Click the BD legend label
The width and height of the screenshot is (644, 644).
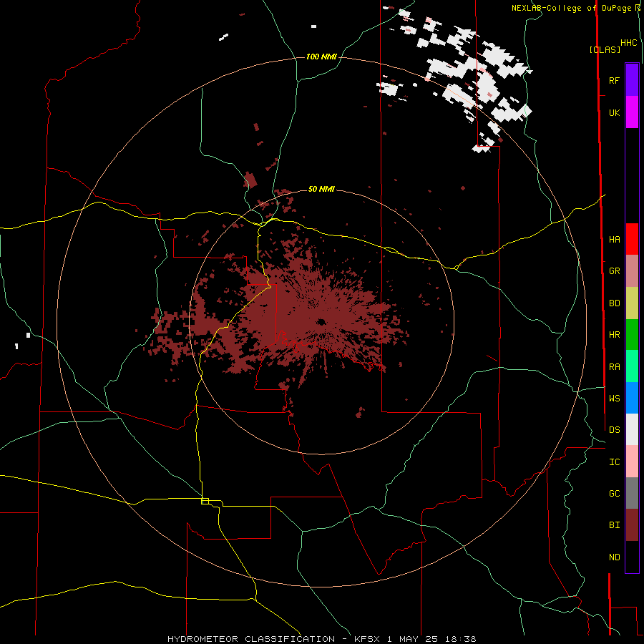tap(614, 303)
